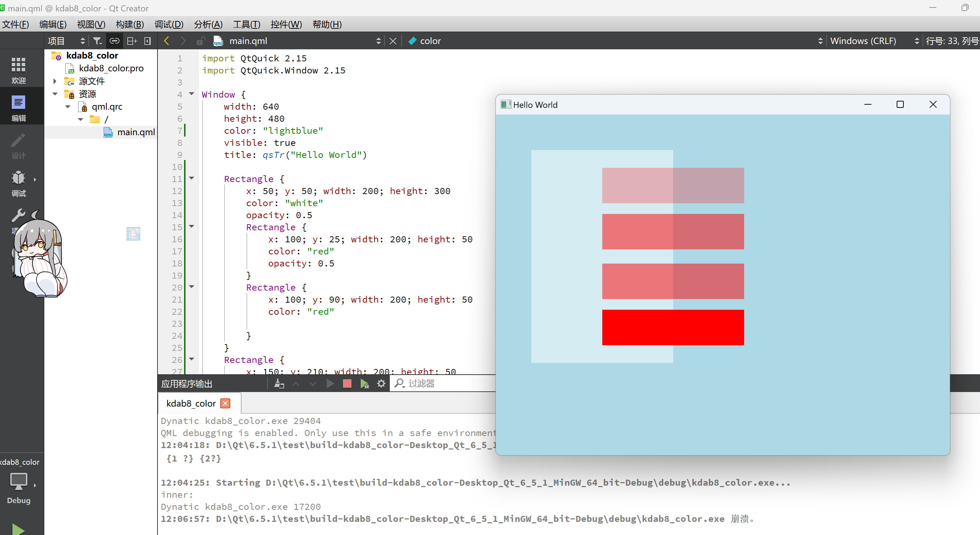Image resolution: width=980 pixels, height=535 pixels.
Task: Click the main.qml file in source tree
Action: (130, 132)
